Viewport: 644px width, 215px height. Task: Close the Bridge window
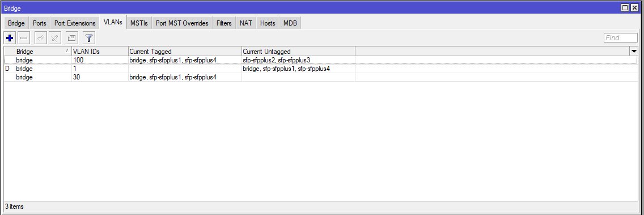coord(634,8)
